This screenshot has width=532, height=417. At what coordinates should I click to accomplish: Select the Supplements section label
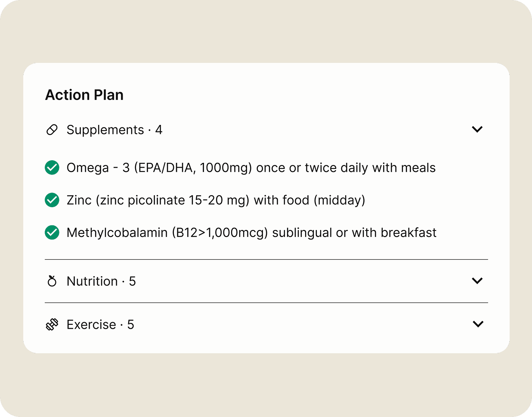(105, 130)
